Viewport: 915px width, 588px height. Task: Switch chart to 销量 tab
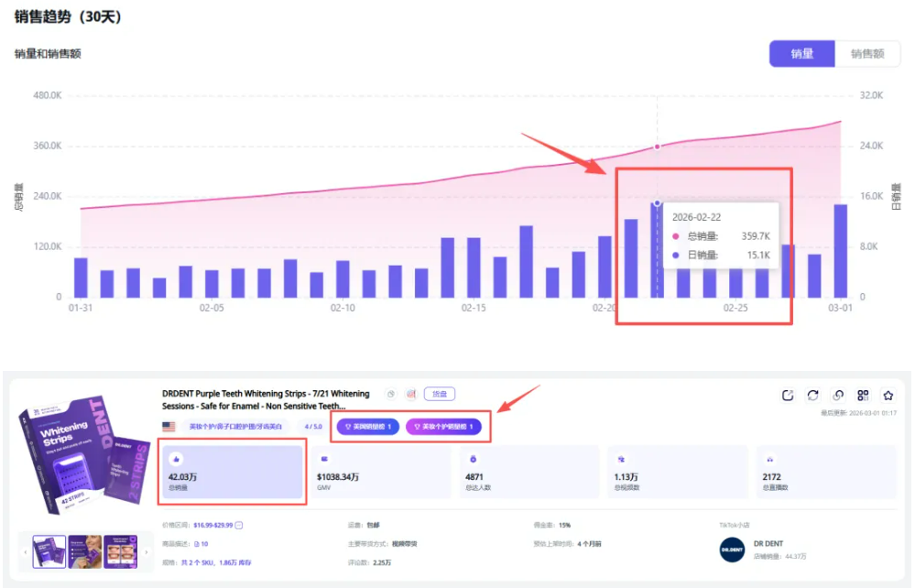click(x=801, y=54)
